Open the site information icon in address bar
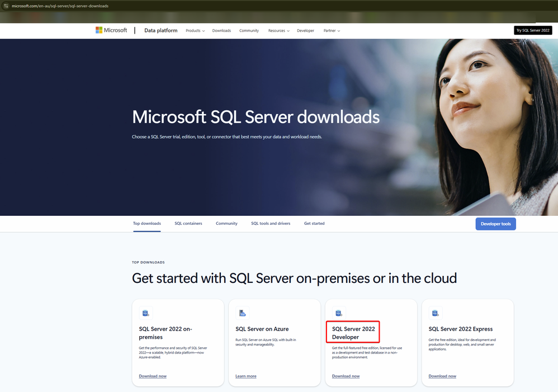This screenshot has width=558, height=392. tap(6, 6)
